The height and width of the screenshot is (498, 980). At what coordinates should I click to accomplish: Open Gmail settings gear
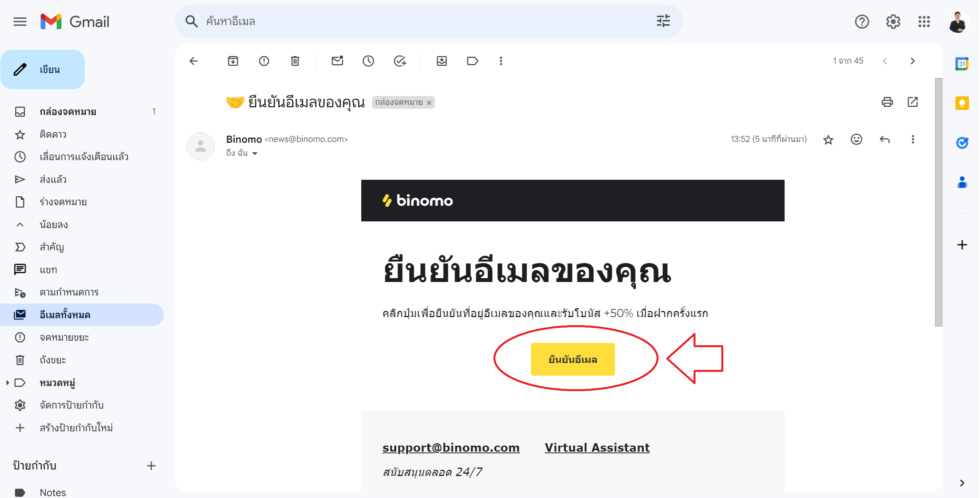pos(893,22)
